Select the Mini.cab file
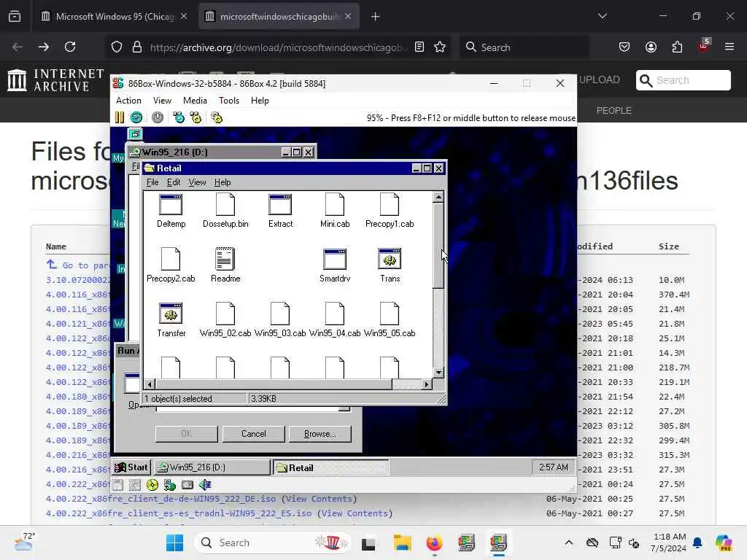 [335, 211]
